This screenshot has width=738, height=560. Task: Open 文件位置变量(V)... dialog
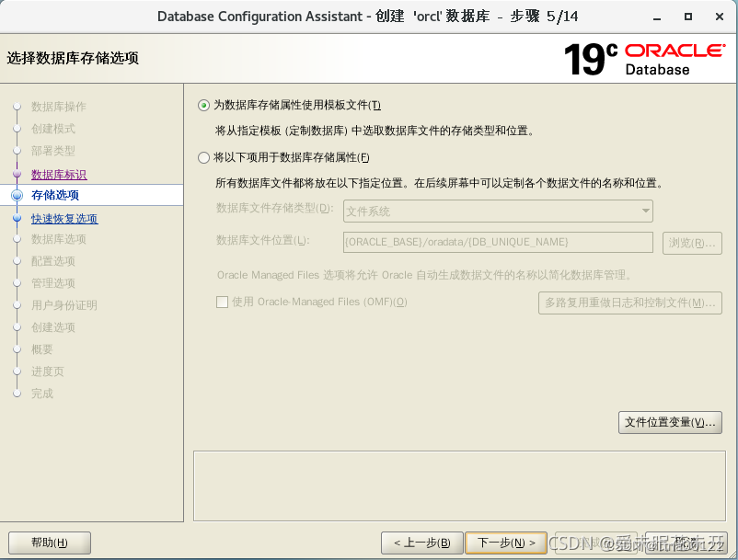pyautogui.click(x=670, y=422)
